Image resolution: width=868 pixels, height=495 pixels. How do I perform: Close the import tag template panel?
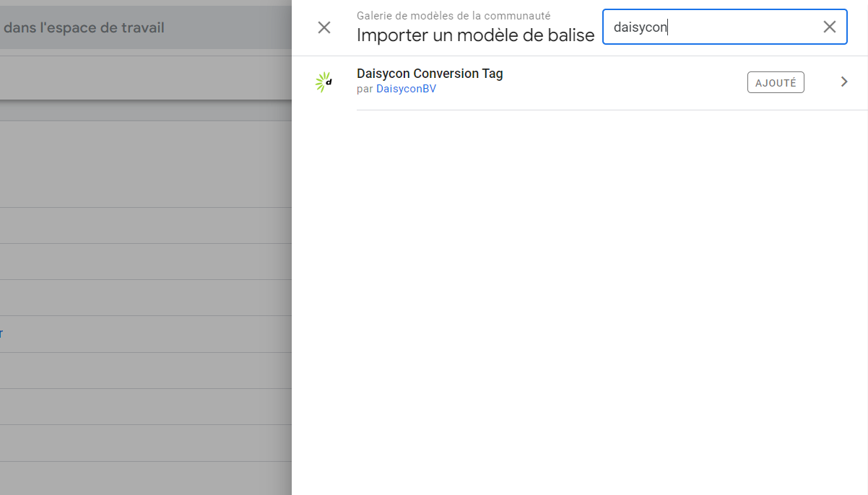pos(324,27)
